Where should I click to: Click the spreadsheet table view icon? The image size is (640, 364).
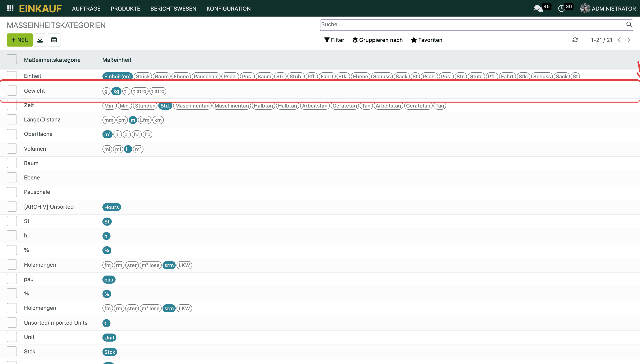[x=54, y=40]
